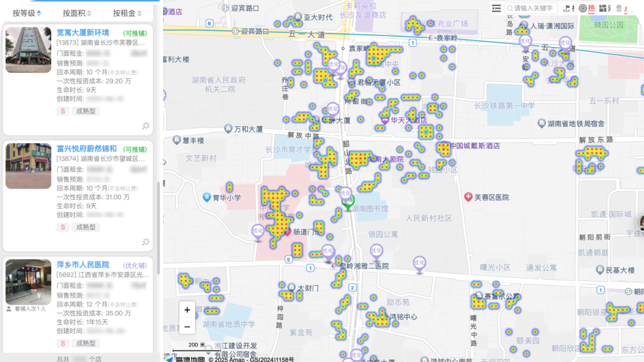The width and height of the screenshot is (644, 362).
Task: Click 优化 marker above green pin near 湖南图书馆
Action: pyautogui.click(x=346, y=193)
